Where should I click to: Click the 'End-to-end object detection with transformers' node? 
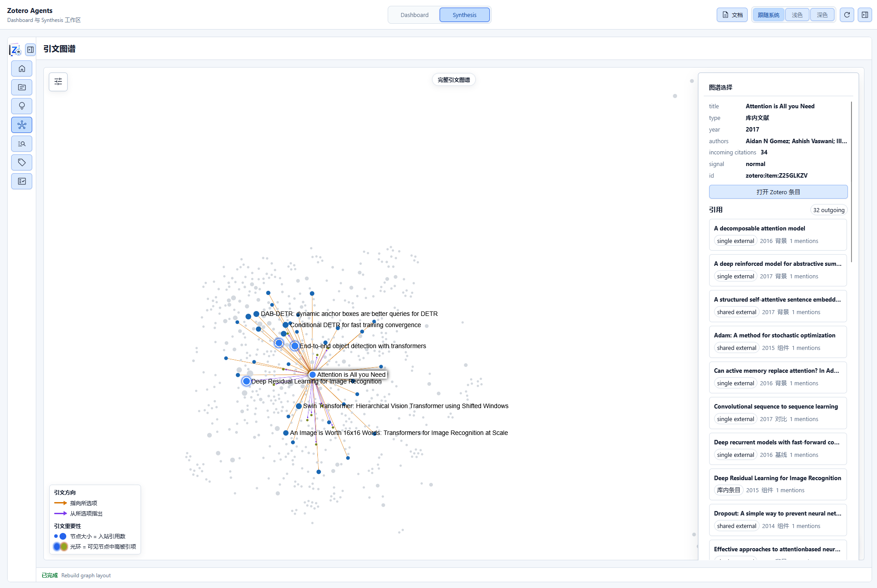[295, 346]
